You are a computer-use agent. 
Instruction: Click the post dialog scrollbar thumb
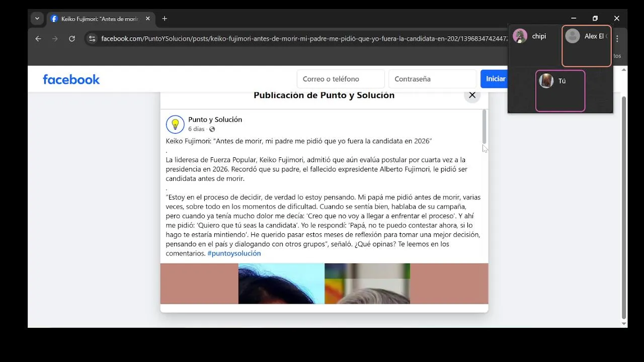[484, 127]
